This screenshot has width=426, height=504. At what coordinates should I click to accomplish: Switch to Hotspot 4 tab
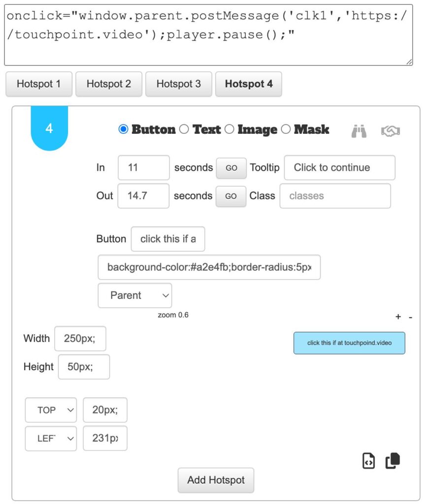tap(249, 84)
